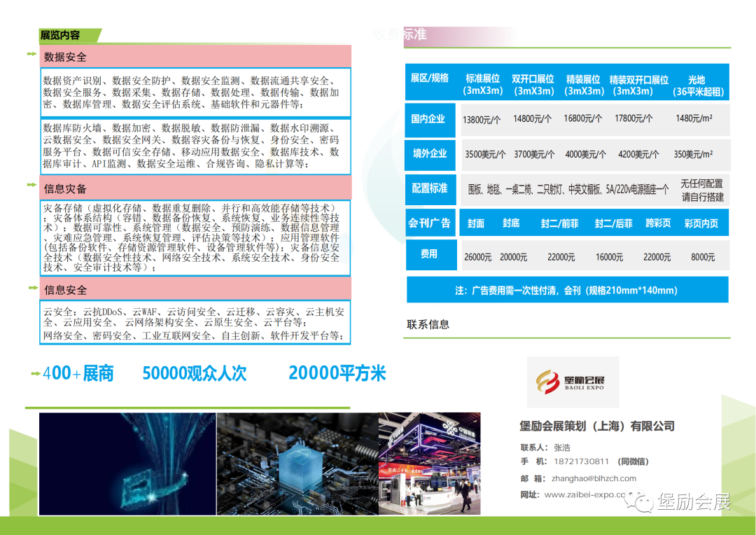Viewport: 756px width, 535px height.
Task: Click the 精装双开口展位 column header
Action: click(638, 85)
